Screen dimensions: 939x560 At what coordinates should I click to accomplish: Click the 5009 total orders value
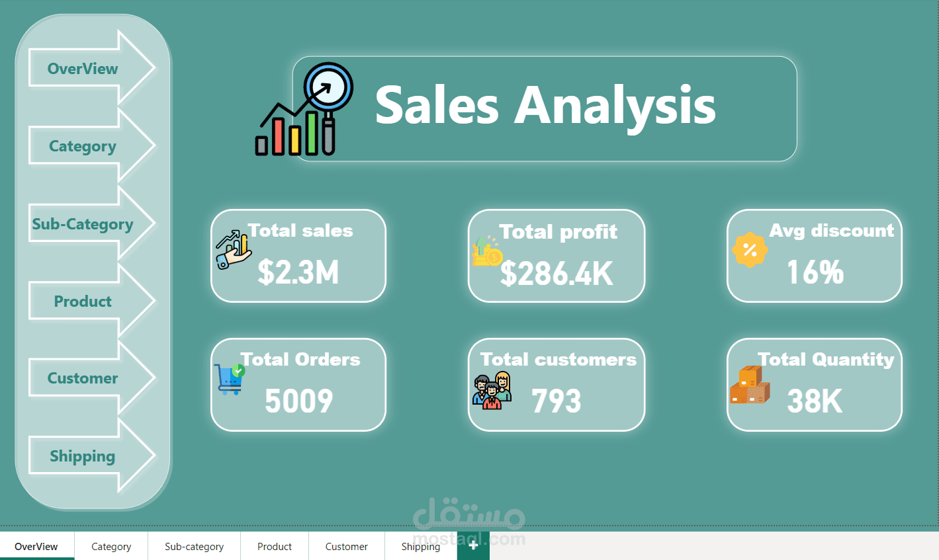tap(299, 401)
